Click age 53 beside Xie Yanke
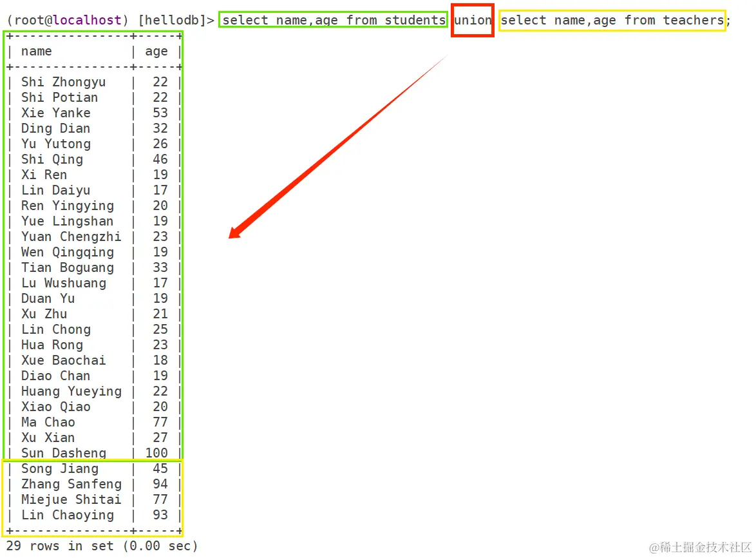The height and width of the screenshot is (558, 756). pos(160,113)
